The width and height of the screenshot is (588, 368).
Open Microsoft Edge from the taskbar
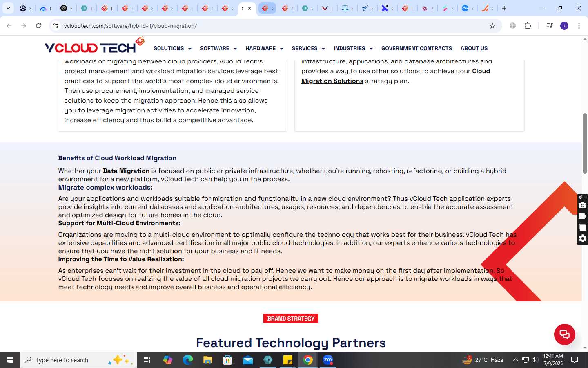[188, 360]
